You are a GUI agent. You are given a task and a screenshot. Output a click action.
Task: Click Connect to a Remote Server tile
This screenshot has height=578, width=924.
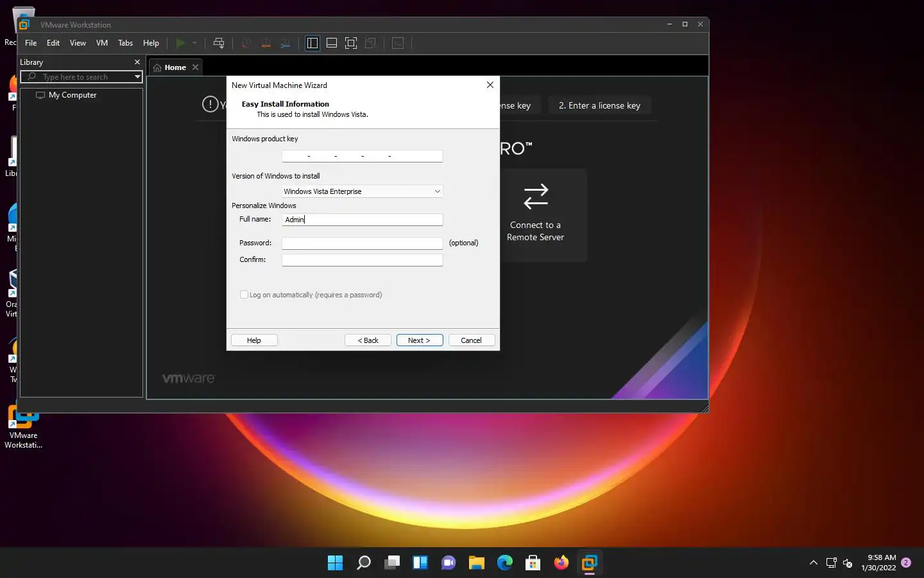pyautogui.click(x=536, y=215)
